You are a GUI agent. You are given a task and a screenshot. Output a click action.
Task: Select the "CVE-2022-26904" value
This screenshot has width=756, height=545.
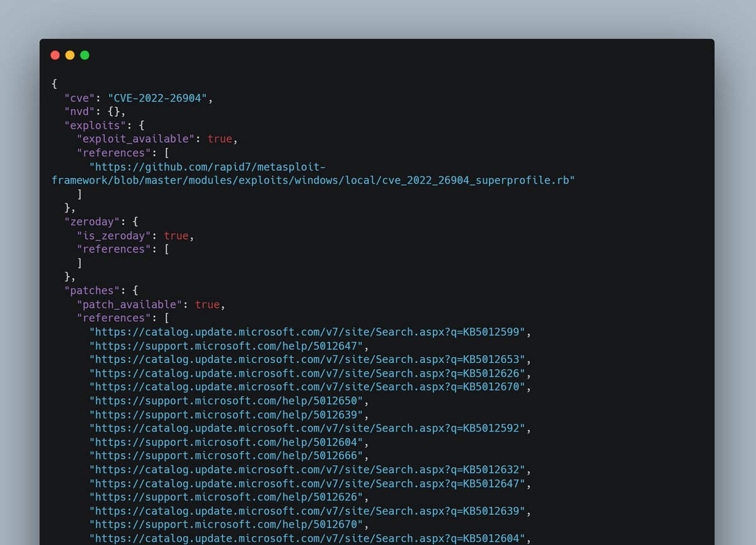click(157, 98)
